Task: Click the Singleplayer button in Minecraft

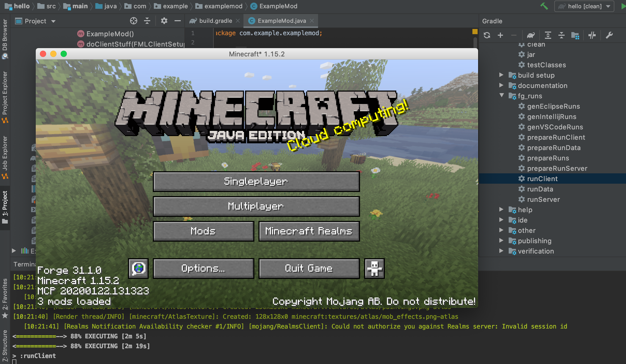Action: tap(256, 181)
